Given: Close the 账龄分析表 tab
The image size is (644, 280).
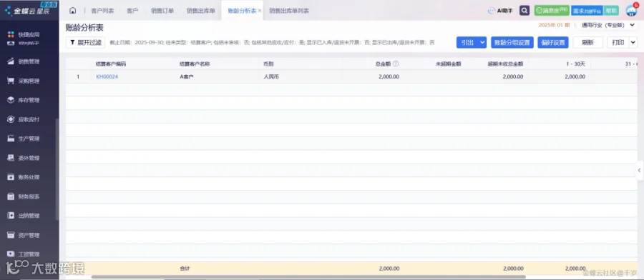Looking at the screenshot, I should tap(260, 11).
